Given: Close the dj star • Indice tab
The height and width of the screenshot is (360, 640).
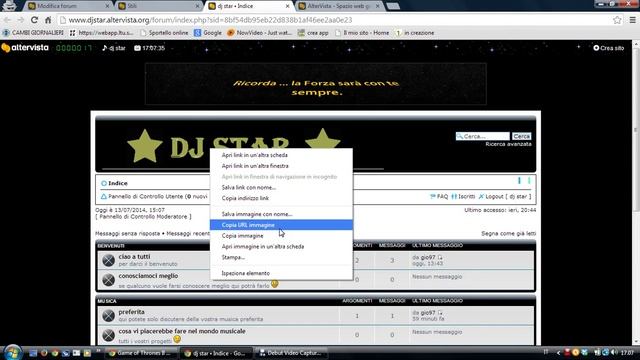Looking at the screenshot, I should pos(287,6).
